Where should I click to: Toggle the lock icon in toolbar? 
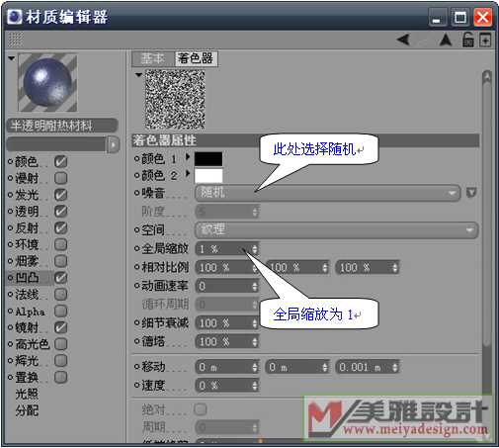pyautogui.click(x=467, y=40)
